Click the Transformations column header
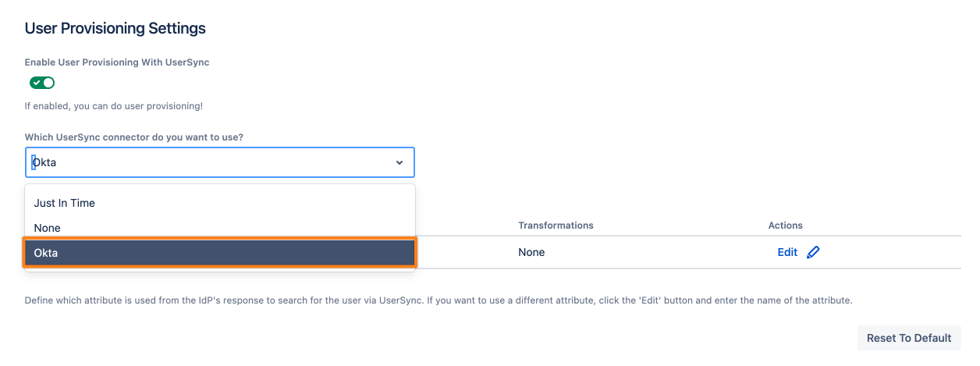The width and height of the screenshot is (980, 366). point(556,226)
